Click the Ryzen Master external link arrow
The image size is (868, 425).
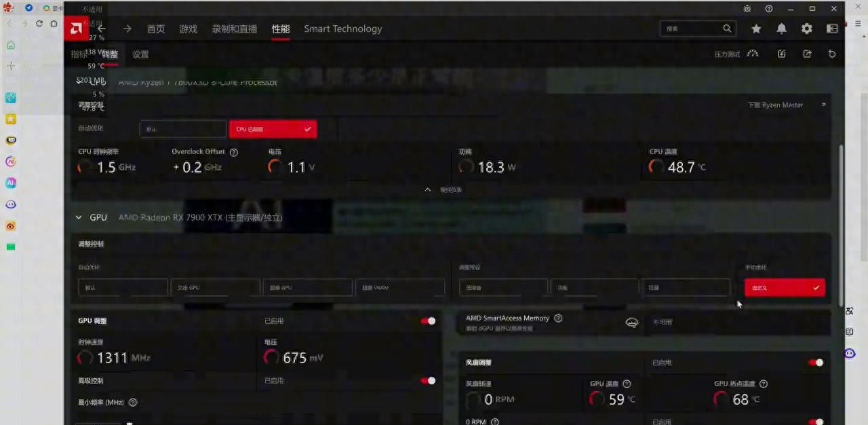click(x=824, y=105)
